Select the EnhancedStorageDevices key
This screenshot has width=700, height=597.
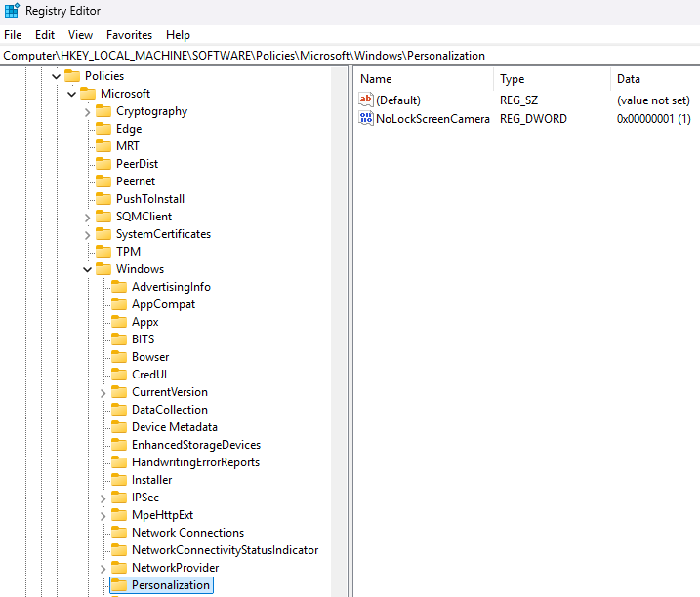(x=196, y=445)
